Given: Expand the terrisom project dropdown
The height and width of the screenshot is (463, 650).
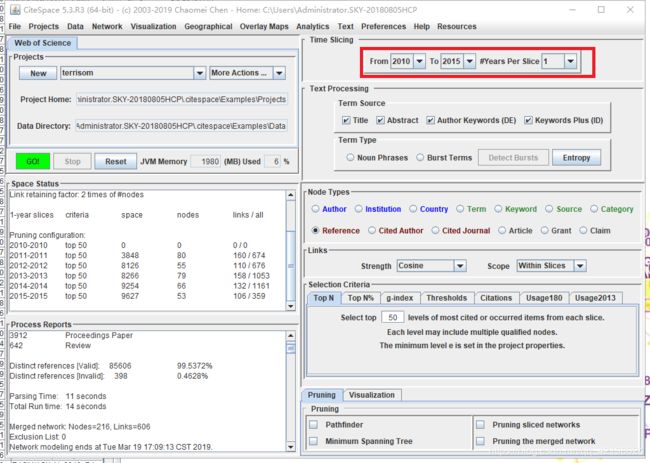Looking at the screenshot, I should point(199,73).
